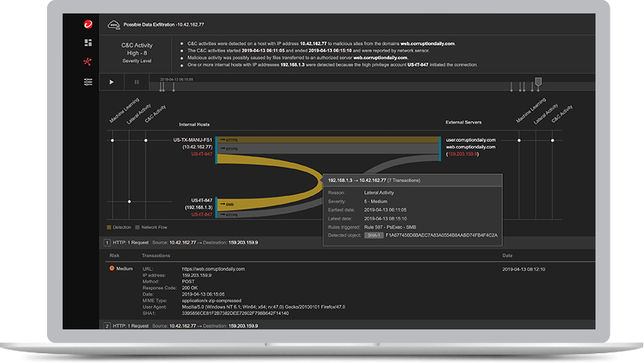
Task: Select the red network graph sidebar icon
Action: coord(88,62)
